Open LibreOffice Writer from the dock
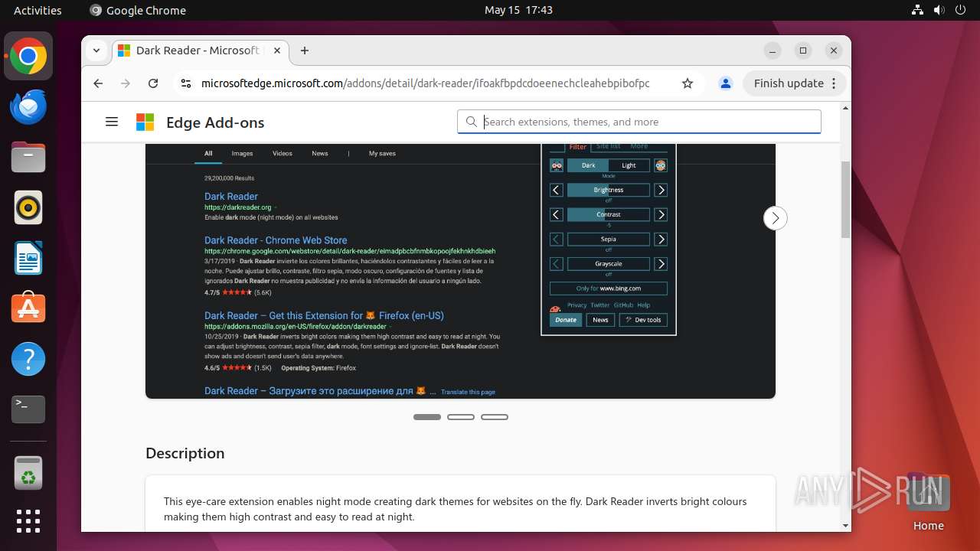Screen dimensions: 980x551 [x=28, y=258]
